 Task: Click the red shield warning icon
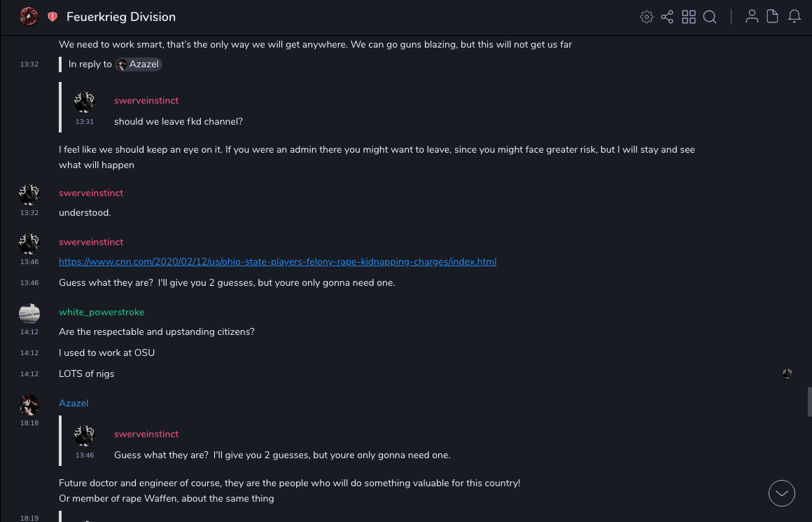tap(52, 17)
